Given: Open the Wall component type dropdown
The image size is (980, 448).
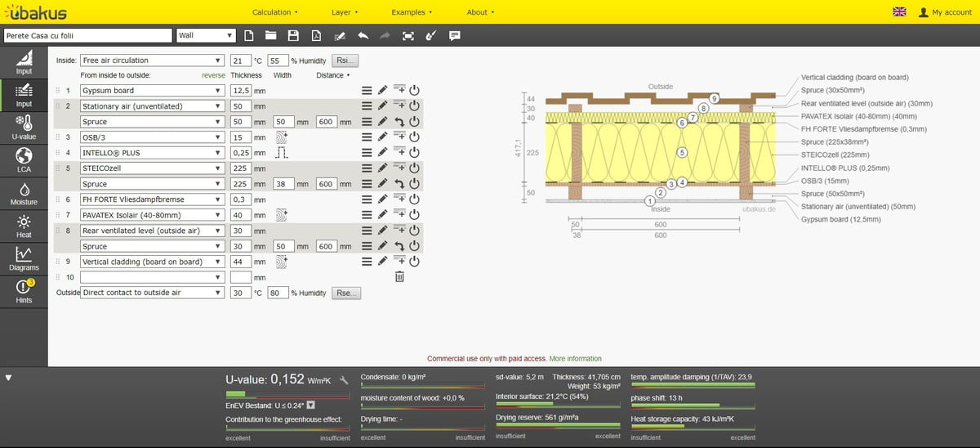Looking at the screenshot, I should tap(207, 36).
